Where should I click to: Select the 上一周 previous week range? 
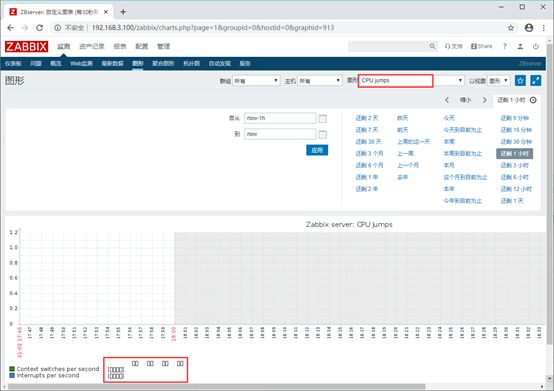pyautogui.click(x=405, y=154)
